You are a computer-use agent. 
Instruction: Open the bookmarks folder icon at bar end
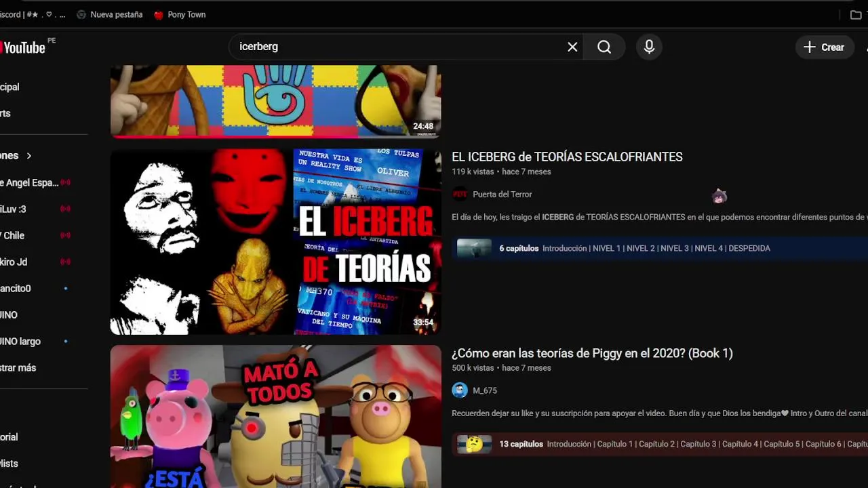tap(856, 14)
